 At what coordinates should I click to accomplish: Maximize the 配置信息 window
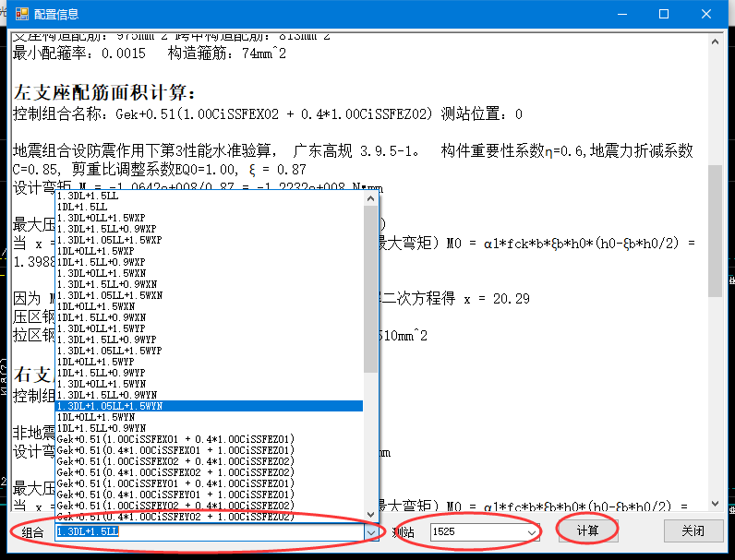(664, 15)
